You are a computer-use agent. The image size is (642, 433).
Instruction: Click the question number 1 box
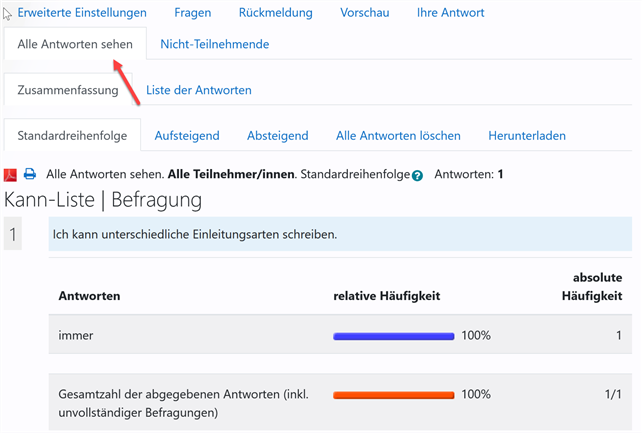(13, 236)
